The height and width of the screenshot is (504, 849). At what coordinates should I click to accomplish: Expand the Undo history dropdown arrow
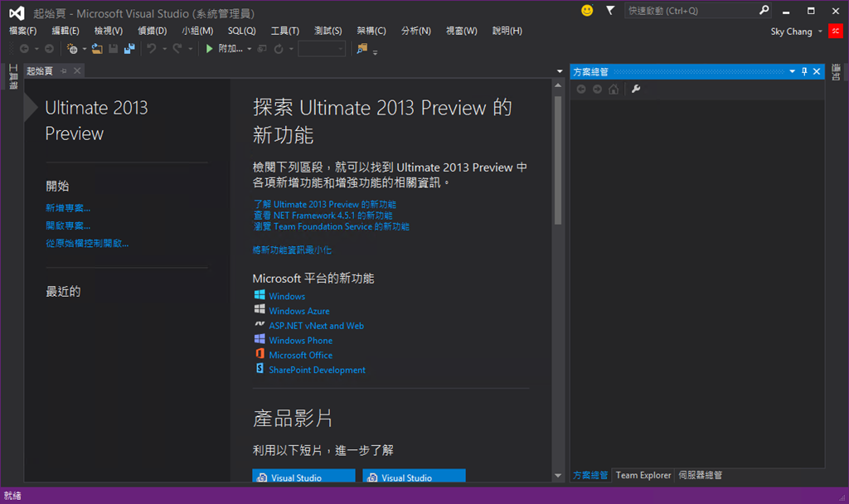[165, 49]
